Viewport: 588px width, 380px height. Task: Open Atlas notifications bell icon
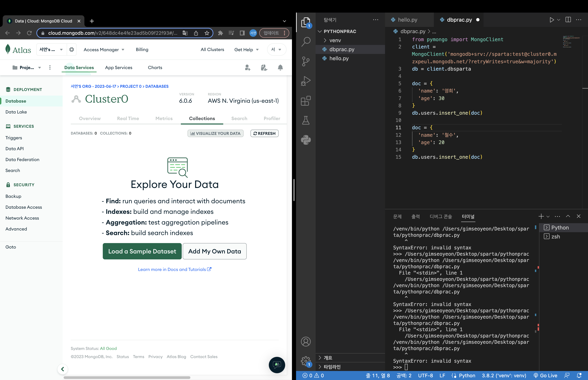pyautogui.click(x=280, y=68)
